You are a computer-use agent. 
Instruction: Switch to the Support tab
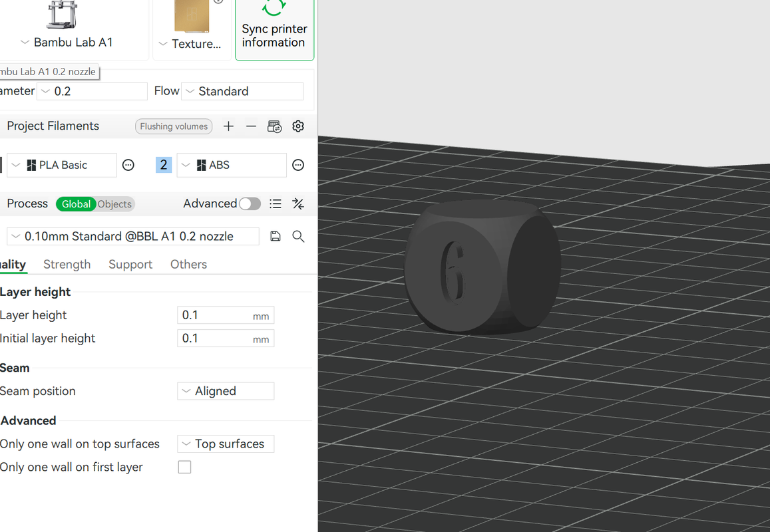click(x=130, y=264)
